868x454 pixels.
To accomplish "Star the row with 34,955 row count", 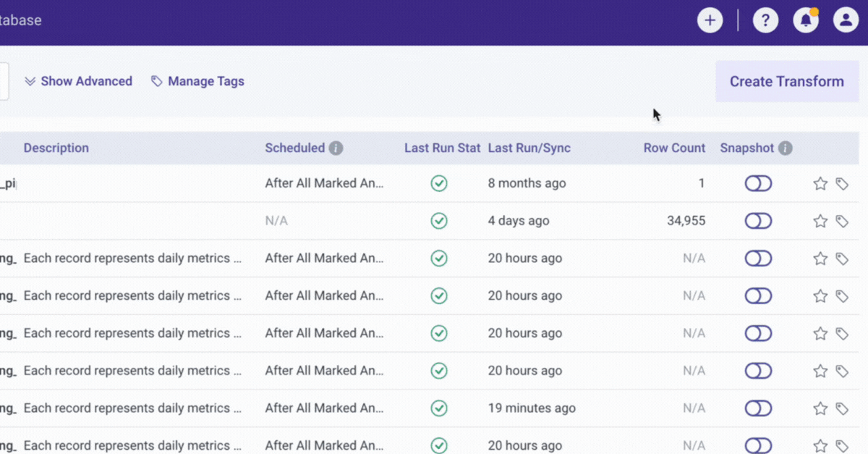I will [x=820, y=221].
